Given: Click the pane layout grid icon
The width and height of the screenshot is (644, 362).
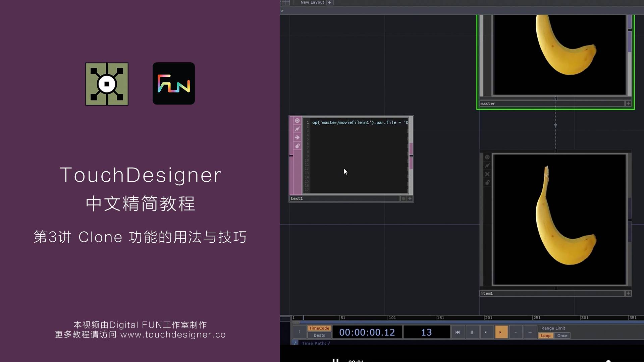Looking at the screenshot, I should [285, 2].
